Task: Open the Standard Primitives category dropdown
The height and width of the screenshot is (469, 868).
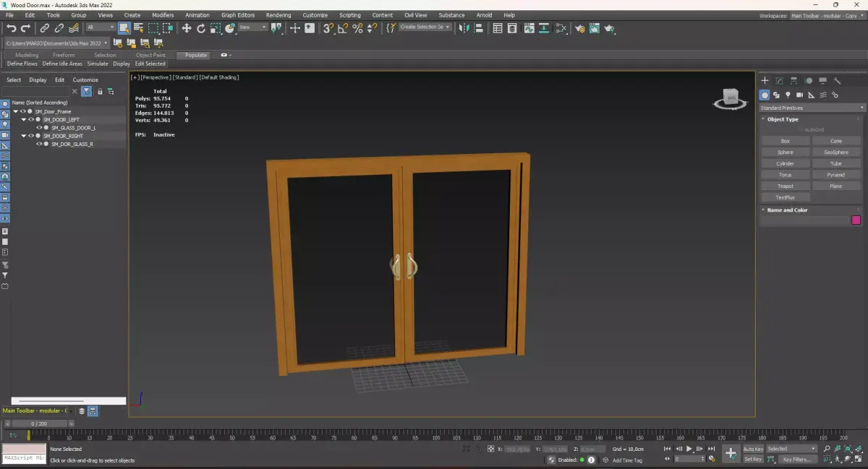Action: 811,108
